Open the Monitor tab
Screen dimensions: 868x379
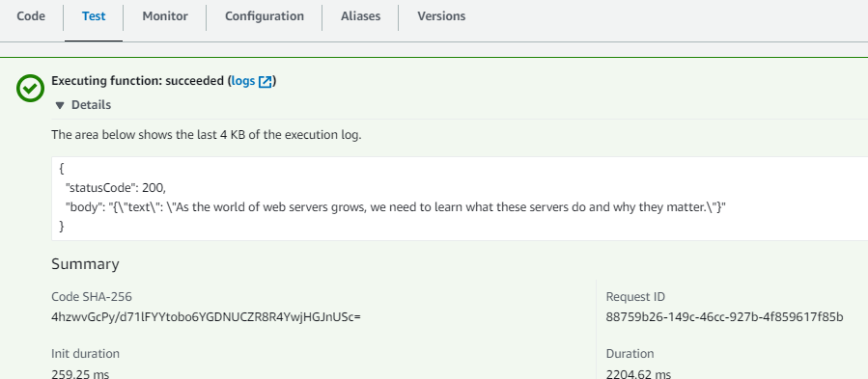coord(165,16)
